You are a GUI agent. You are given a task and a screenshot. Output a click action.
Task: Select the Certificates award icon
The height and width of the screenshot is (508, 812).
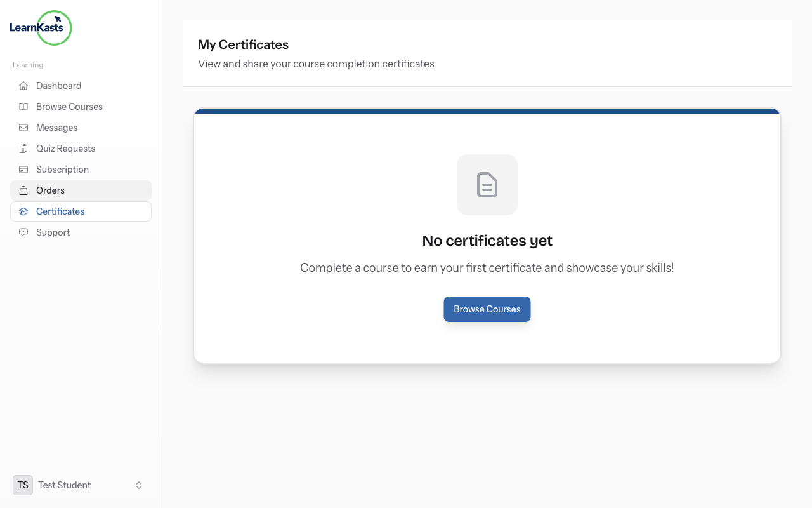[23, 211]
